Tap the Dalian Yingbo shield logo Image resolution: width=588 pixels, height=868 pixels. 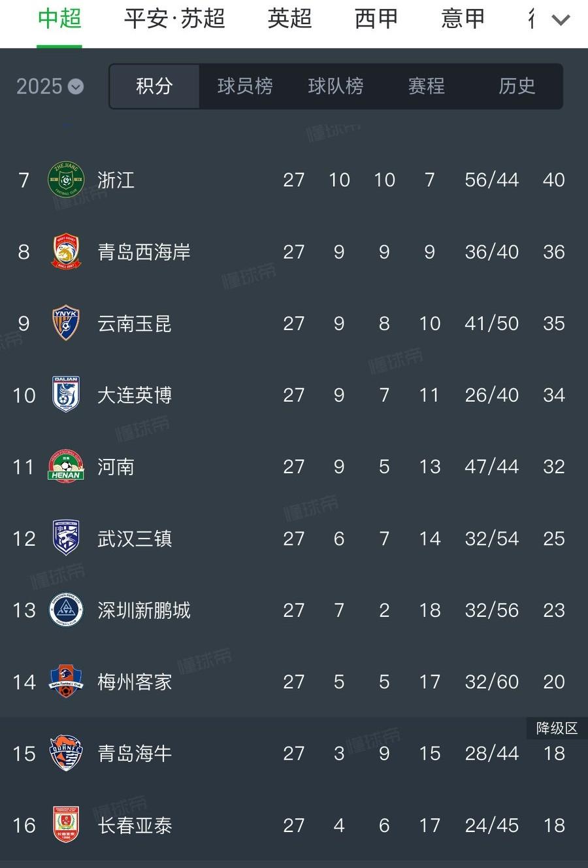pos(66,394)
